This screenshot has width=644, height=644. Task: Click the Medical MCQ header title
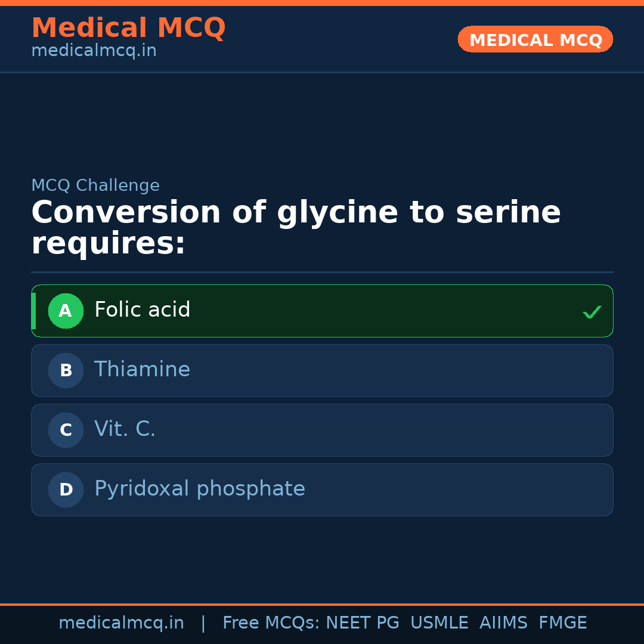tap(128, 28)
